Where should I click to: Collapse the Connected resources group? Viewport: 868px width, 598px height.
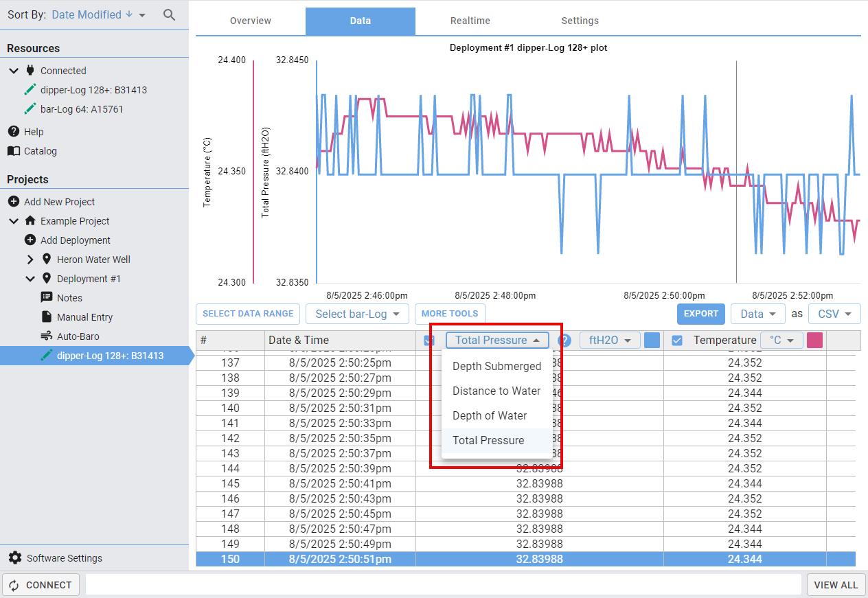[x=14, y=70]
